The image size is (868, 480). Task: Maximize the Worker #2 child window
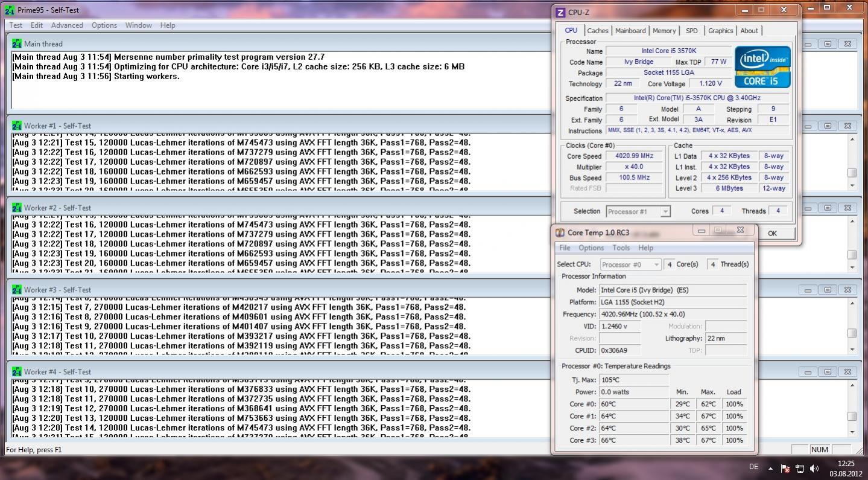(x=828, y=208)
